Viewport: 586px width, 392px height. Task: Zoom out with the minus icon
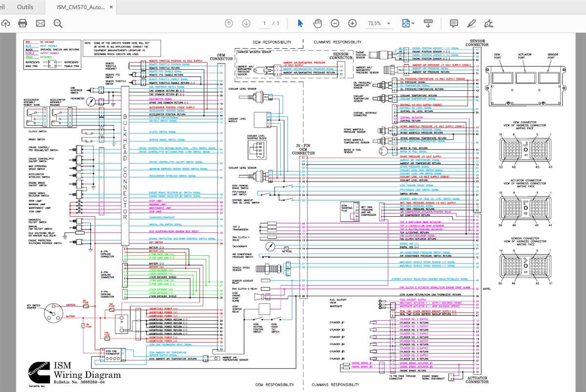[x=335, y=23]
